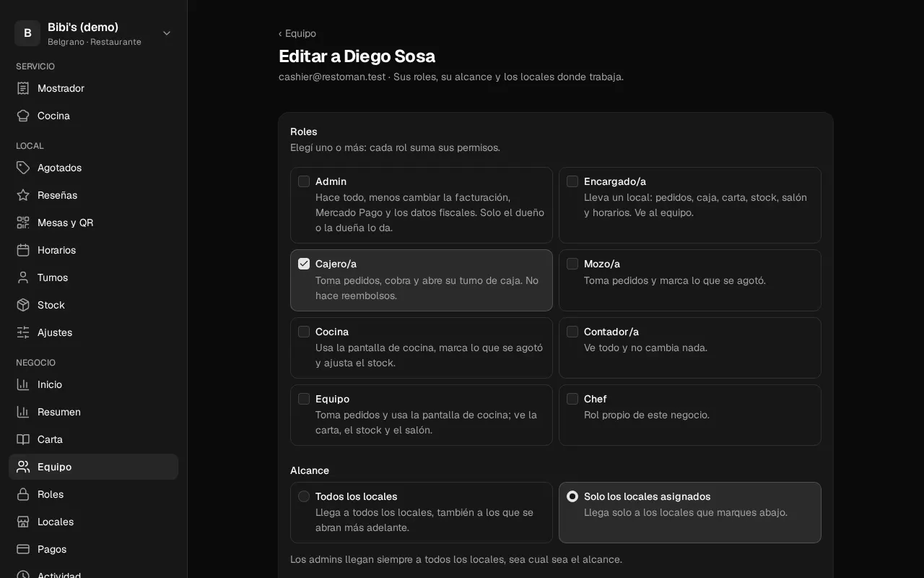Open Mostrador from the sidebar menu
This screenshot has width=924, height=578.
pyautogui.click(x=93, y=88)
